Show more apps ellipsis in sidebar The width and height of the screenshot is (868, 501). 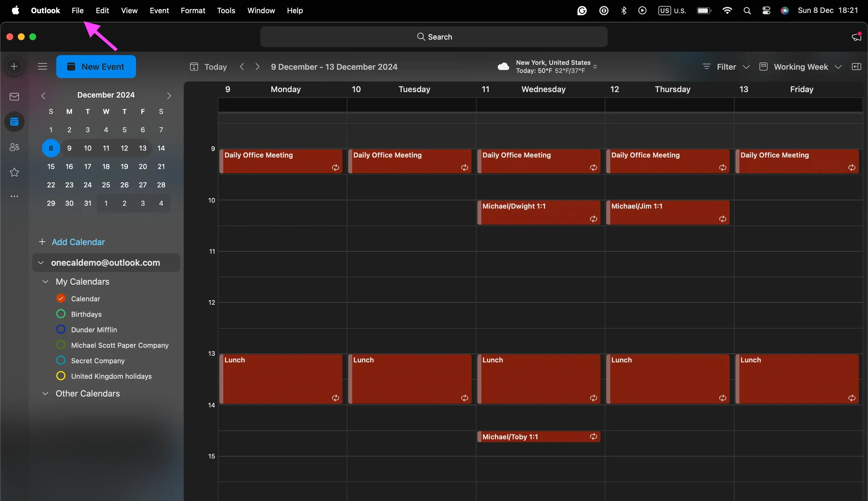[14, 197]
